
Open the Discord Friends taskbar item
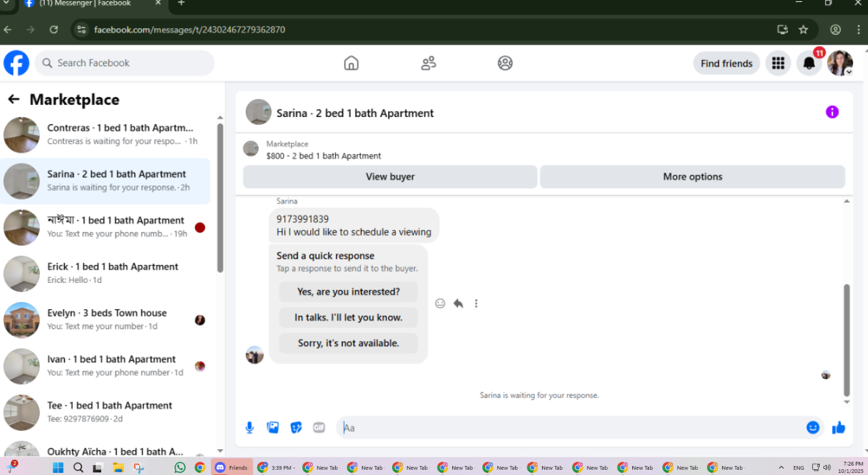pyautogui.click(x=232, y=468)
